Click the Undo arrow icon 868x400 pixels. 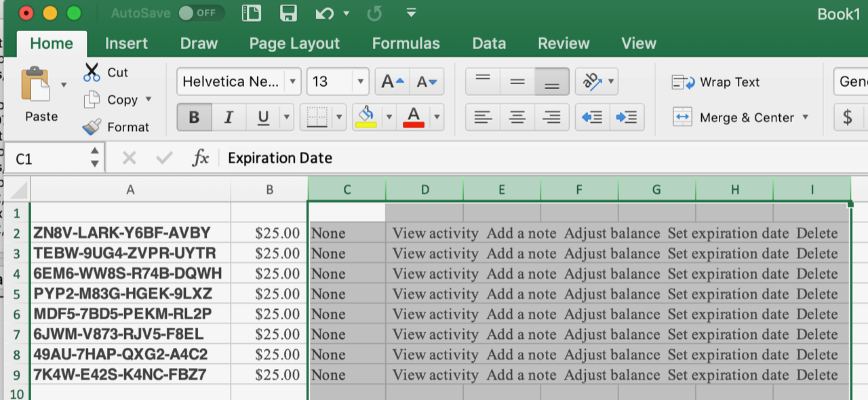click(324, 13)
